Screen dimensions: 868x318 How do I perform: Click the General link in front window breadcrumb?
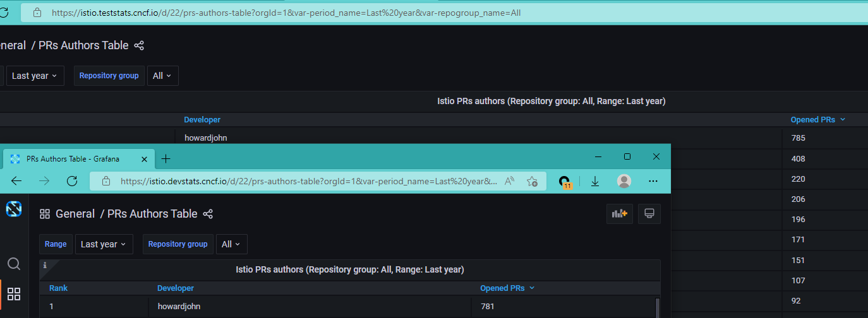pyautogui.click(x=75, y=214)
